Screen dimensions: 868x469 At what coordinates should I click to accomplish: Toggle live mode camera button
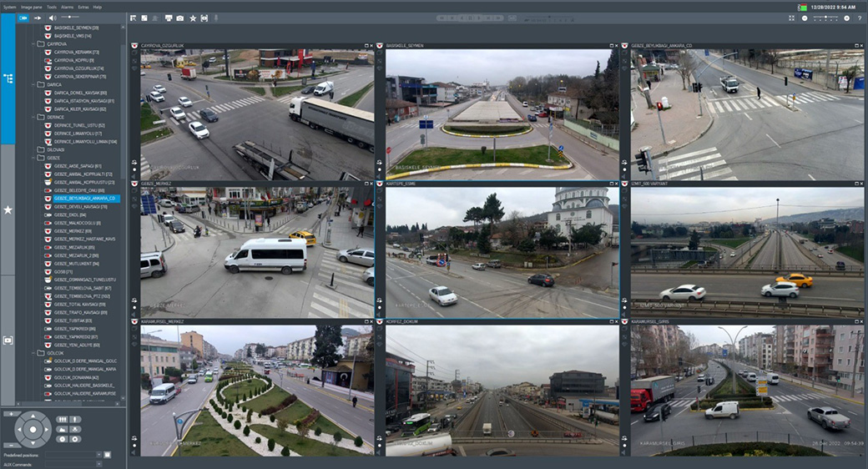[23, 18]
